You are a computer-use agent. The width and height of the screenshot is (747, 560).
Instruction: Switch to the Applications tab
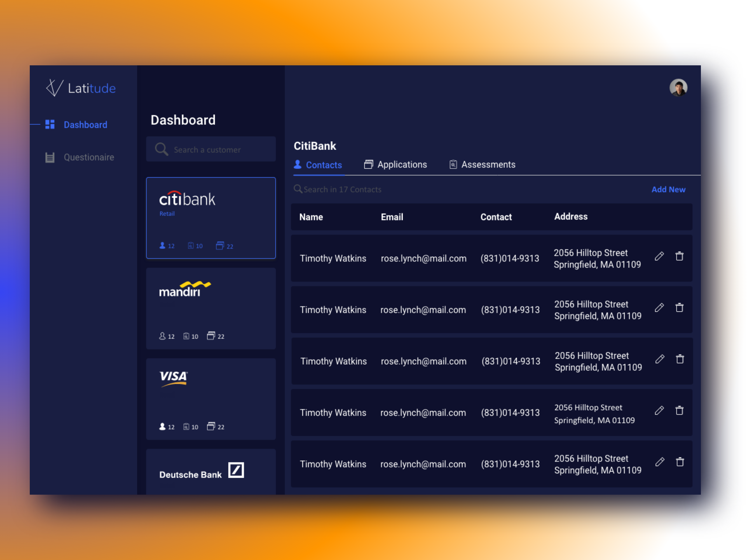[395, 165]
